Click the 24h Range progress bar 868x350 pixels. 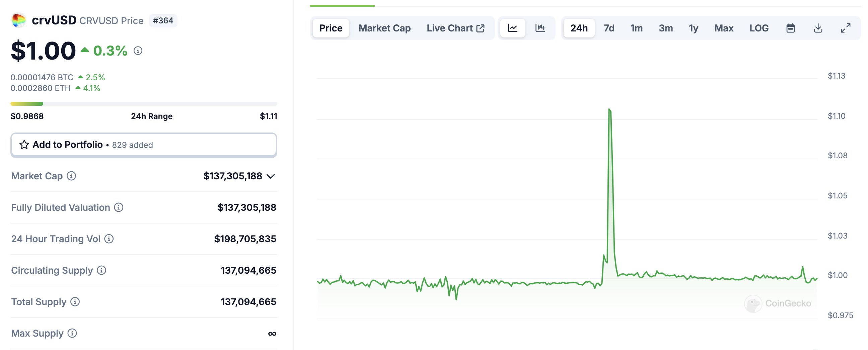pyautogui.click(x=144, y=104)
